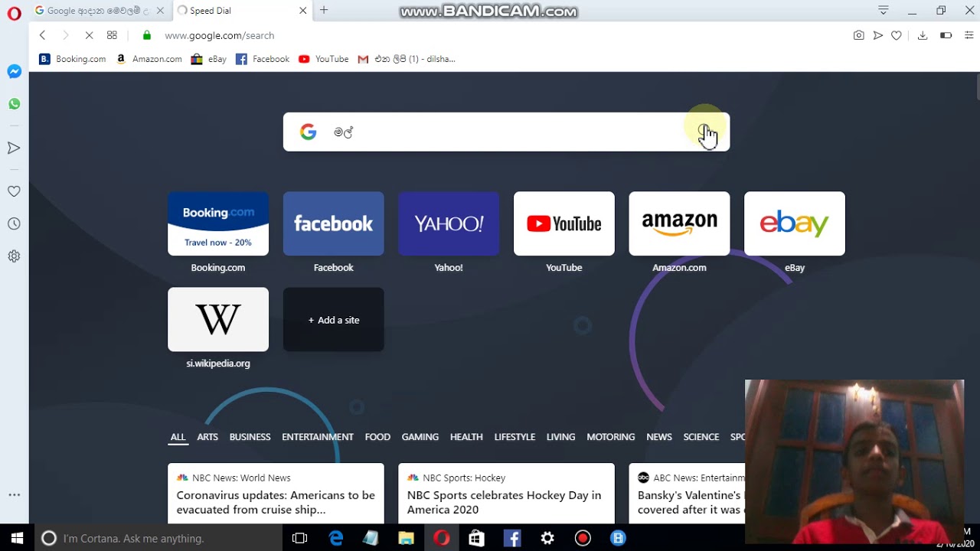Viewport: 980px width, 551px height.
Task: Stop loading the page
Action: point(89,35)
